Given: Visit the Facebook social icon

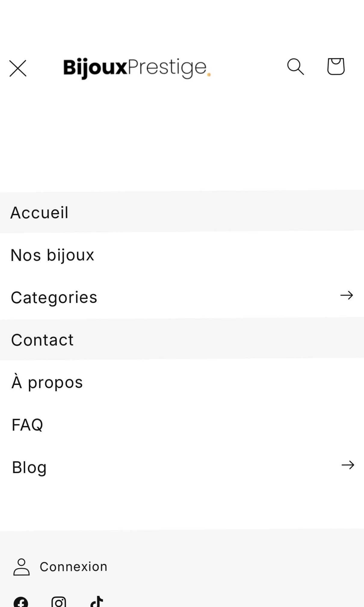Looking at the screenshot, I should 21,602.
